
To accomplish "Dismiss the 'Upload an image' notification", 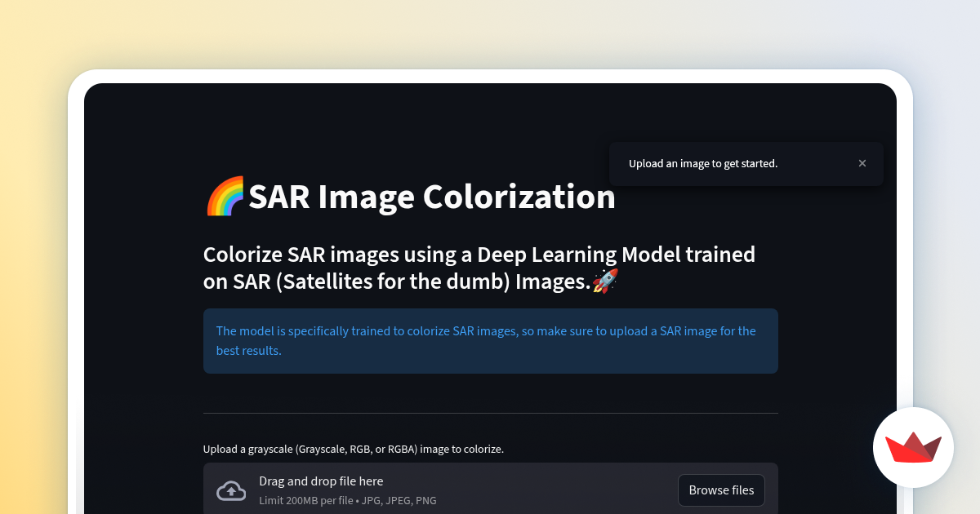I will pos(862,163).
